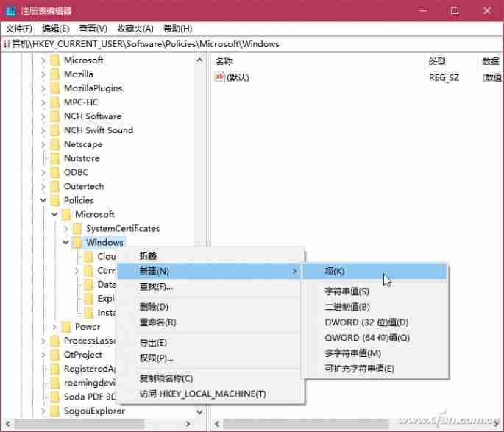
Task: Click the folder icon beside SystemCertificates
Action: (x=77, y=229)
